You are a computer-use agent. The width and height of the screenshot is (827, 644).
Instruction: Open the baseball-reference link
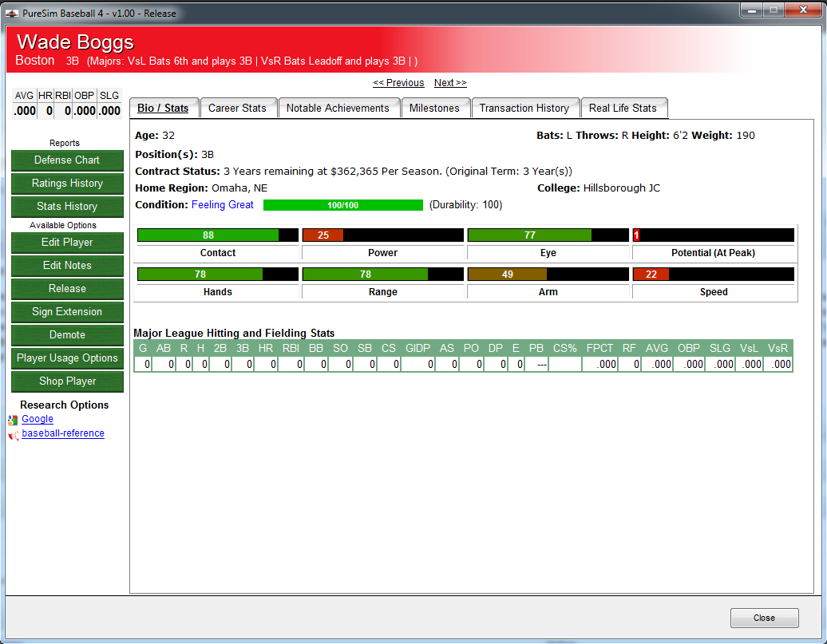(63, 433)
